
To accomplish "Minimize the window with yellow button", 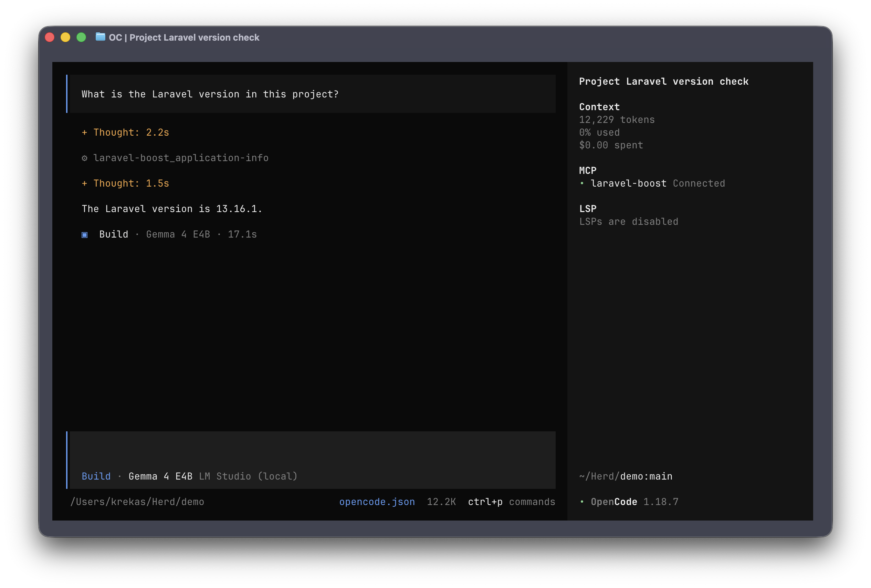I will point(66,37).
